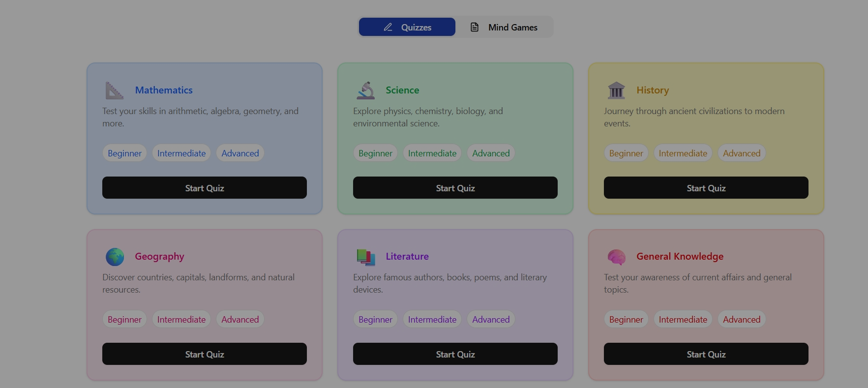Click the History card title
Image resolution: width=868 pixels, height=388 pixels.
[x=653, y=90]
